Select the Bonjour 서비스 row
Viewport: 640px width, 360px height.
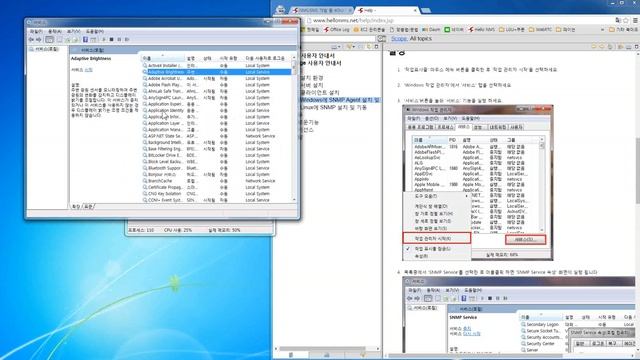tap(217, 174)
